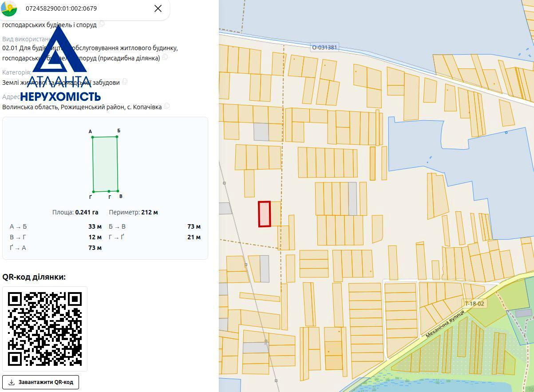Select the red highlighted parcel on map

(x=265, y=214)
